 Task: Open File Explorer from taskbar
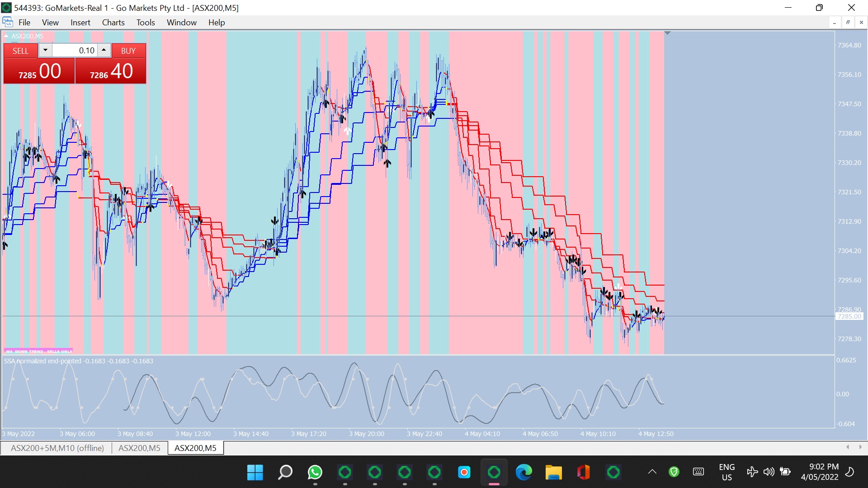tap(553, 473)
